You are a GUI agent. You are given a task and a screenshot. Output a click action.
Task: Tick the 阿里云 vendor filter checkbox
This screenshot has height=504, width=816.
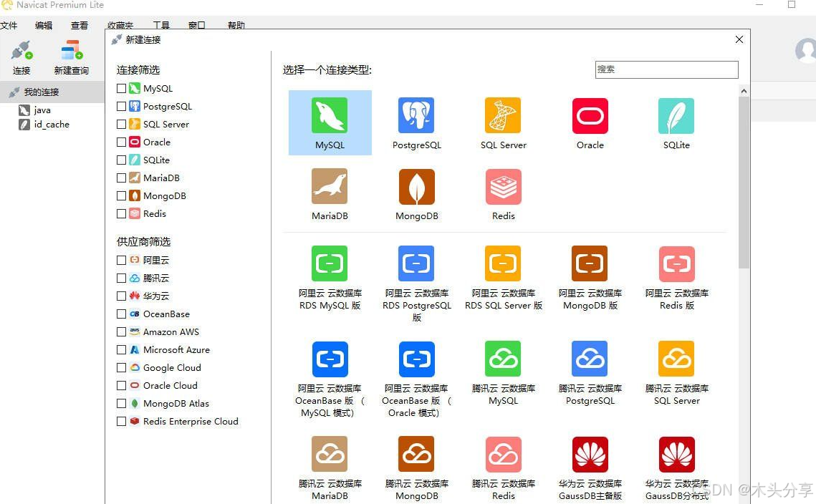pyautogui.click(x=121, y=260)
